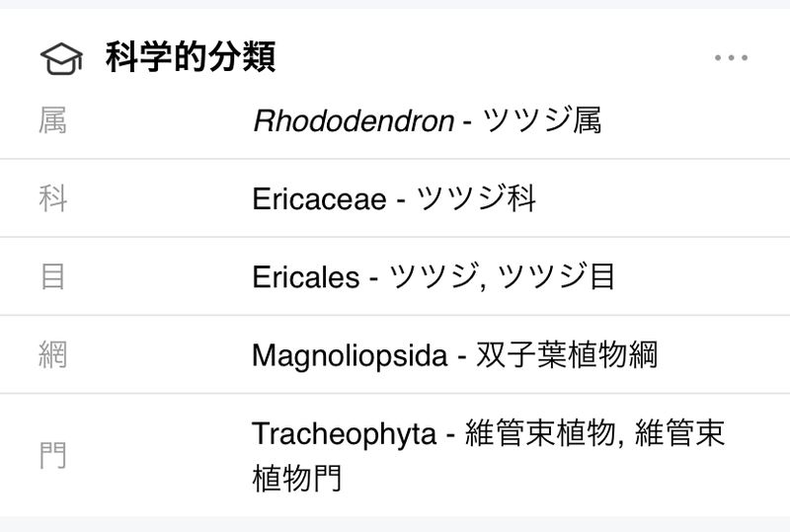
Task: Open the Tracheophyta phylum entry
Action: 344,434
